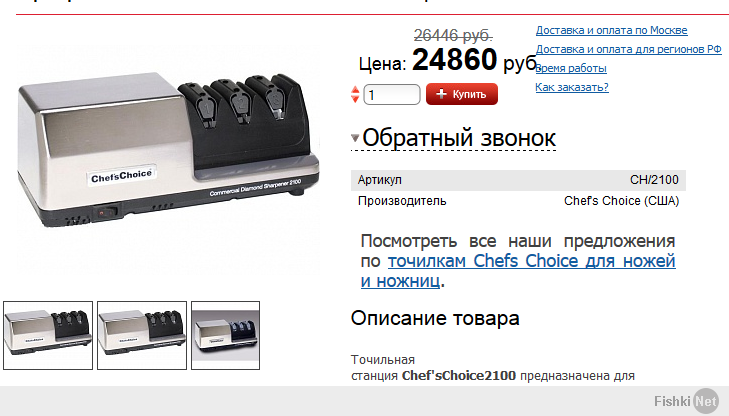Screen dimensions: 729x416
Task: Click the Артикул CH/2100 table row
Action: [518, 180]
